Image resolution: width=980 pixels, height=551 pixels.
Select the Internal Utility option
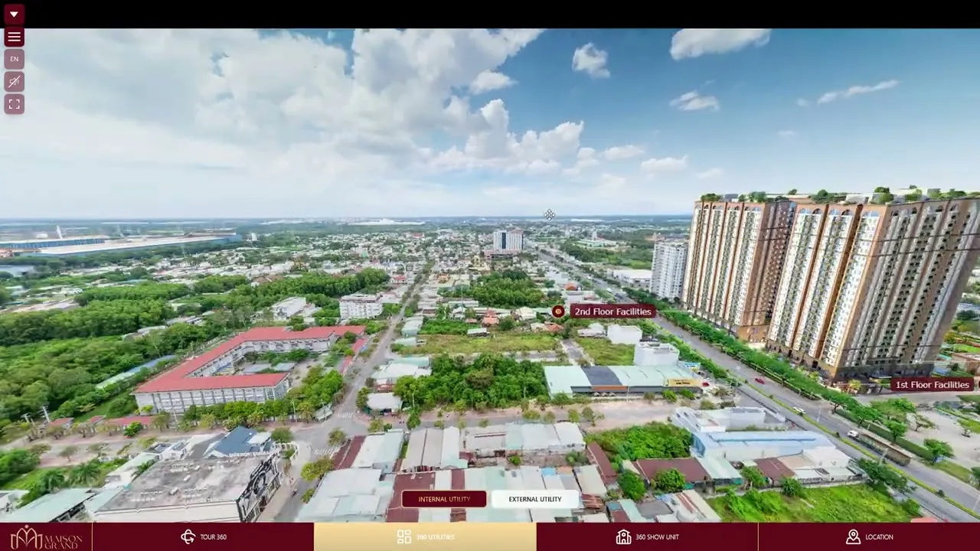click(444, 499)
